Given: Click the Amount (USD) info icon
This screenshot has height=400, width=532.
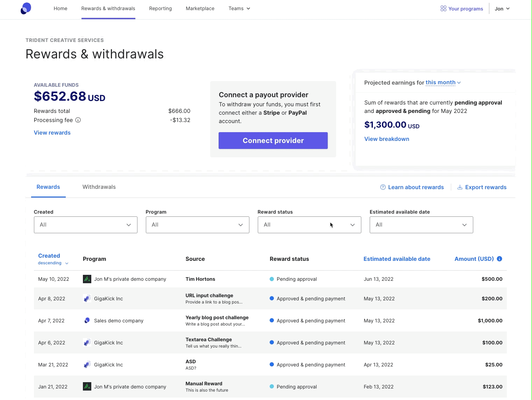Looking at the screenshot, I should 499,259.
